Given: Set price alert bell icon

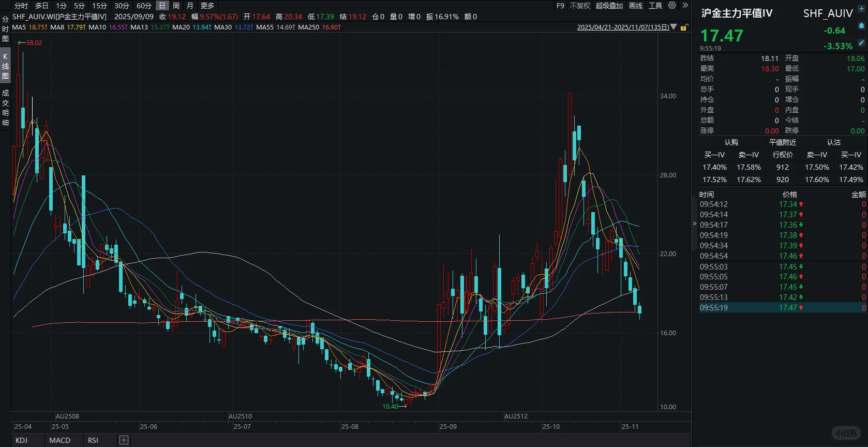Looking at the screenshot, I should tap(861, 25).
